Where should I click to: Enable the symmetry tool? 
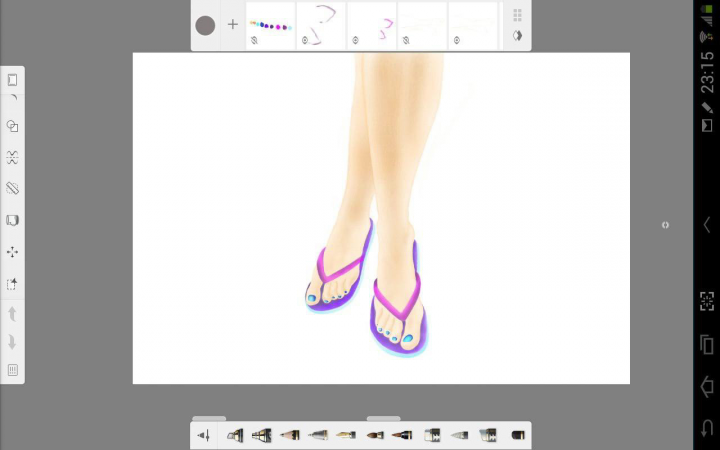click(12, 158)
